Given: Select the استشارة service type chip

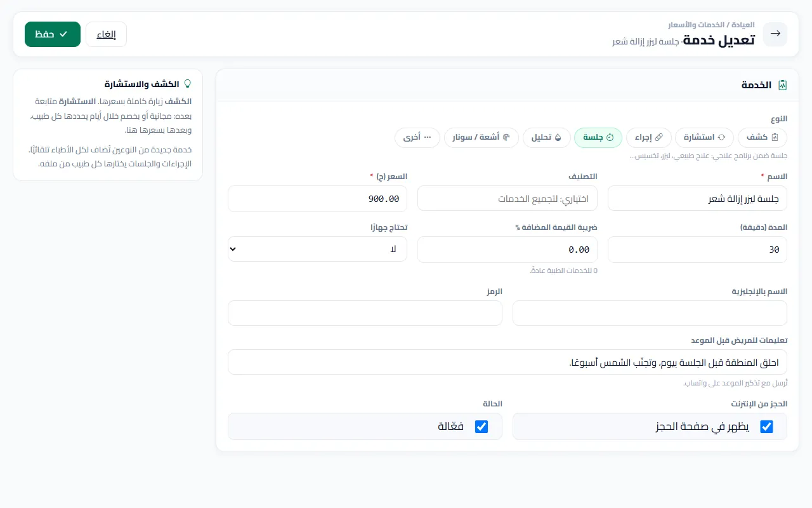Looking at the screenshot, I should (x=704, y=138).
